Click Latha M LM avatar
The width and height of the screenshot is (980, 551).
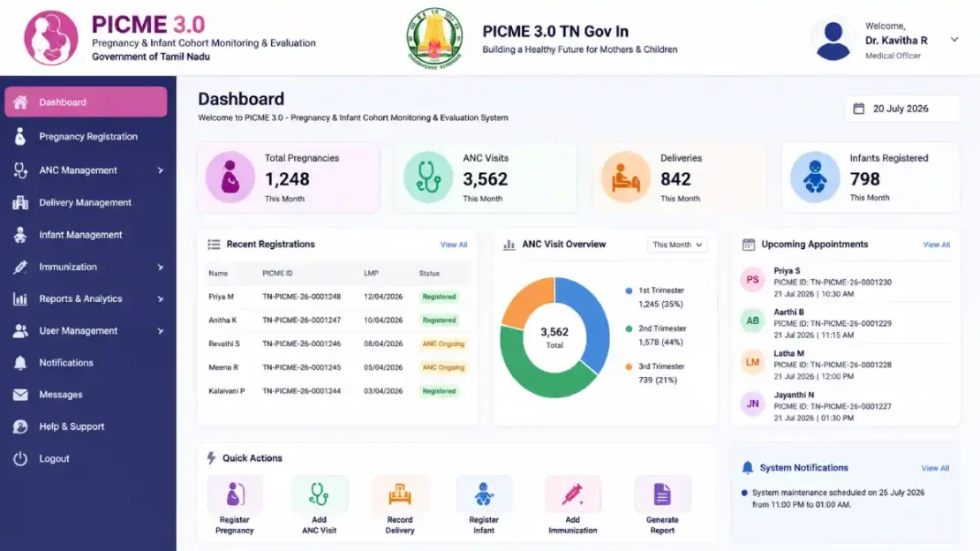[x=752, y=362]
